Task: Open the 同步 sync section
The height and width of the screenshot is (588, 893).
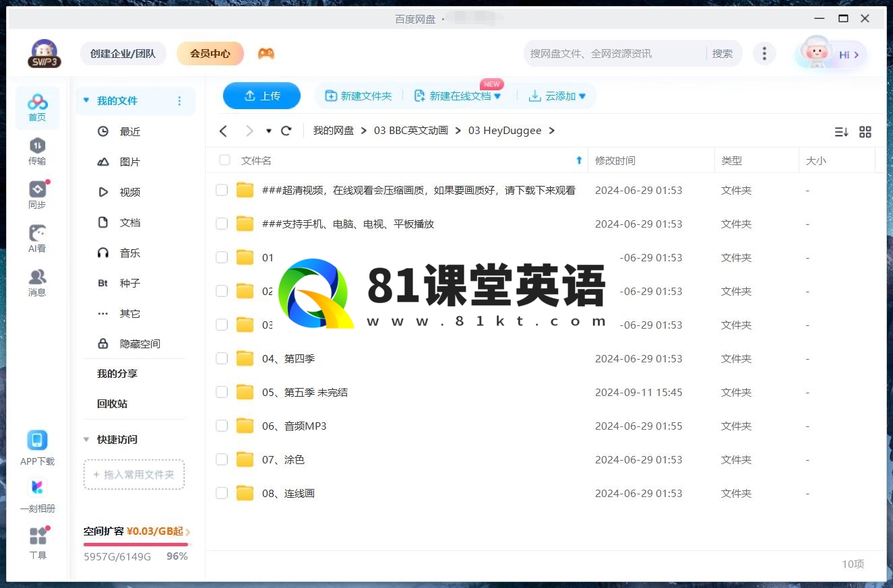Action: tap(37, 195)
